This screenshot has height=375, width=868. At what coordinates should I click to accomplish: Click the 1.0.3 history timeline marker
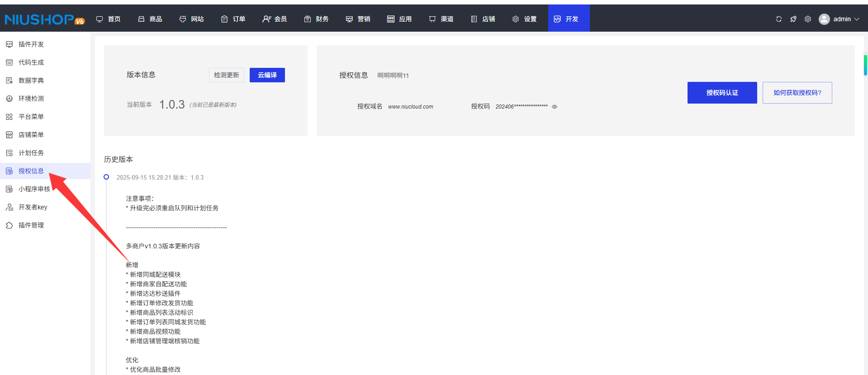106,177
